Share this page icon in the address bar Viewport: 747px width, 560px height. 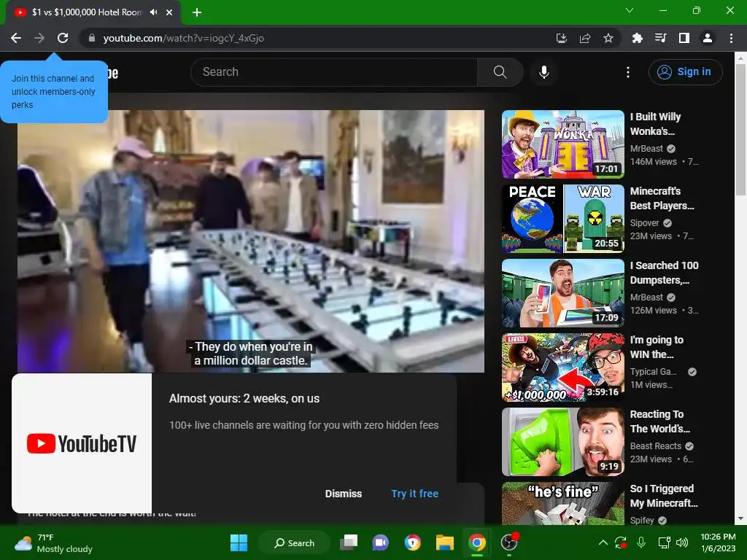[x=585, y=38]
